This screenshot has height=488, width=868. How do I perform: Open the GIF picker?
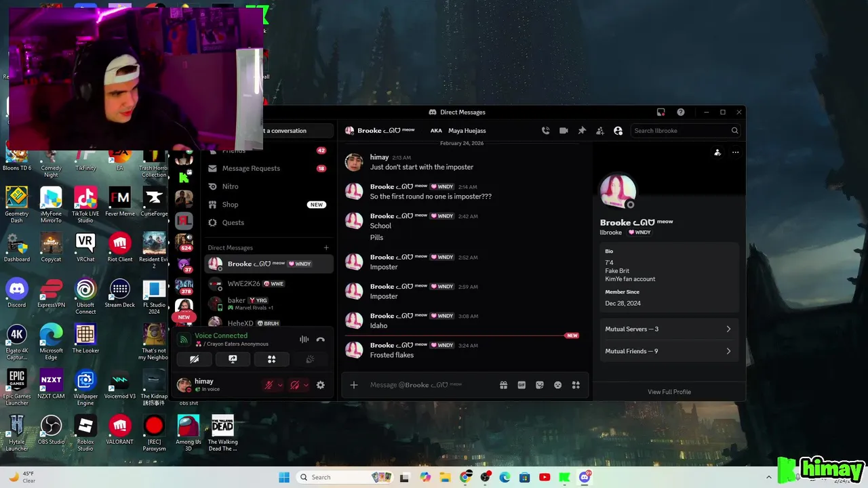point(521,385)
